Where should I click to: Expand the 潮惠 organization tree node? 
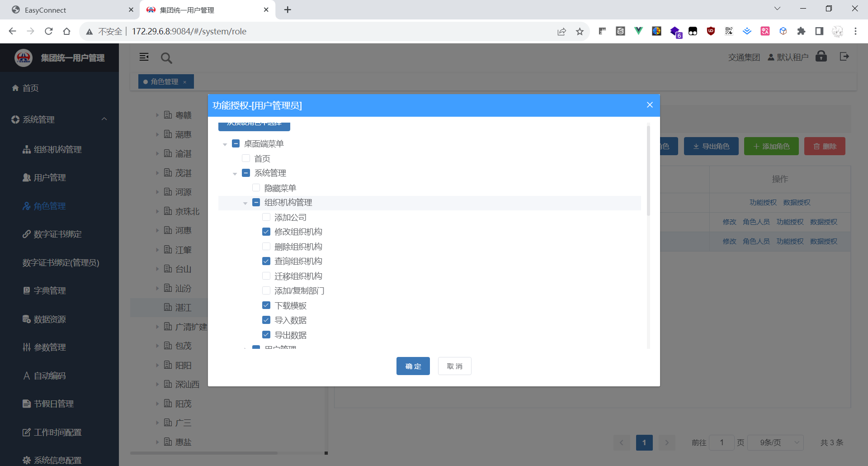[157, 134]
